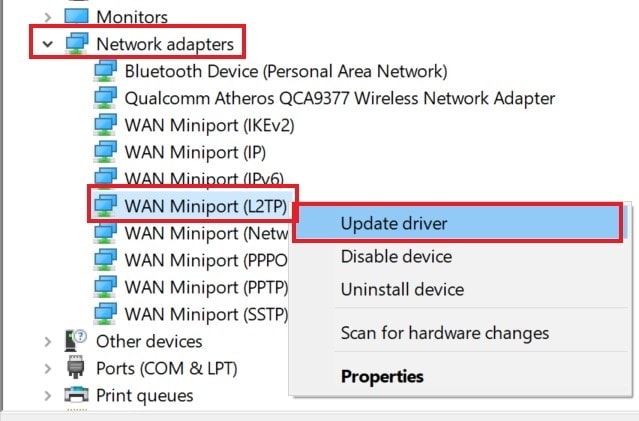Select Uninstall device menu entry
639x421 pixels.
402,289
